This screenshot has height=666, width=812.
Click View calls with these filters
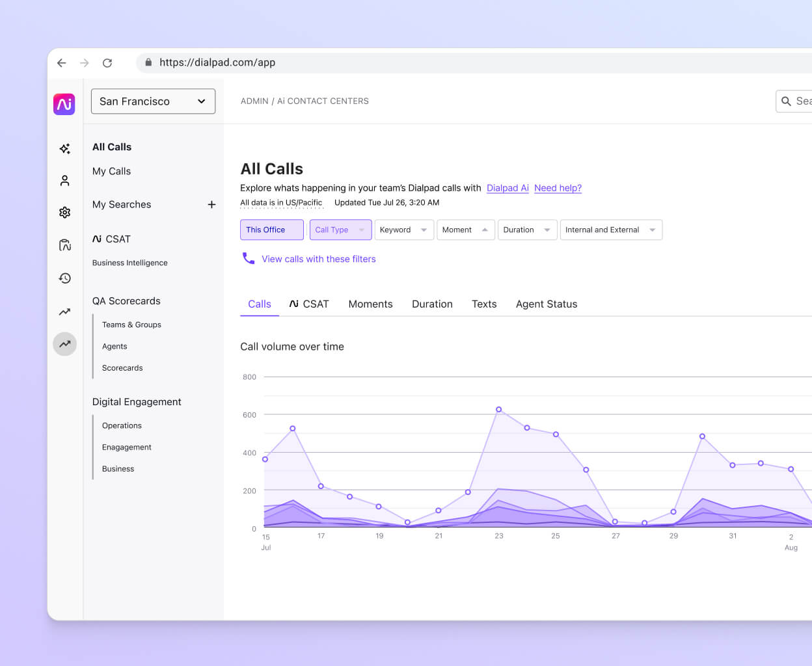tap(318, 258)
